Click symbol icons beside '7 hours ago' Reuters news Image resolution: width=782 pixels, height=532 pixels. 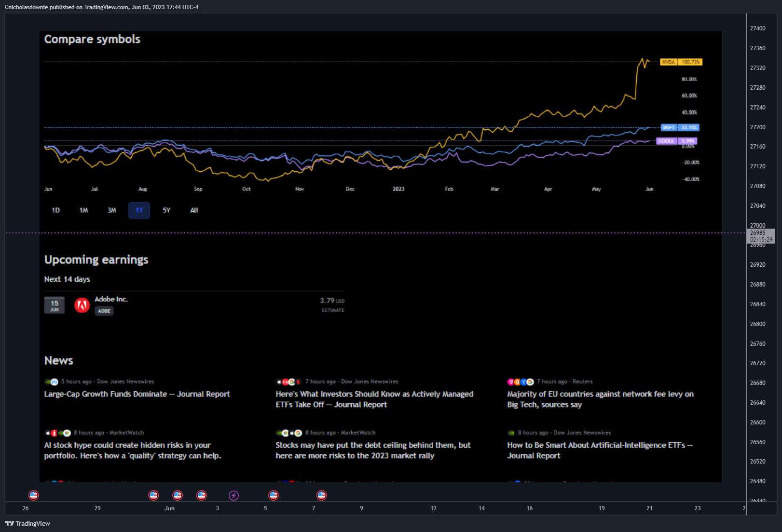click(521, 382)
